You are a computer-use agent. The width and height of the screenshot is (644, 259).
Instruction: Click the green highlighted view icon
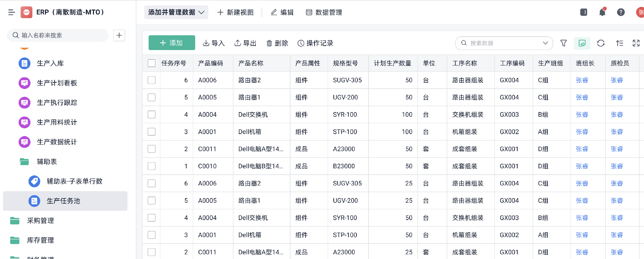coord(582,43)
